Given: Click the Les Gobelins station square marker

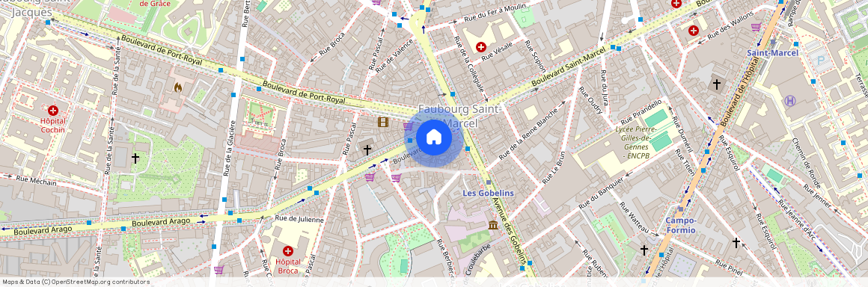Looking at the screenshot, I should point(488,182).
